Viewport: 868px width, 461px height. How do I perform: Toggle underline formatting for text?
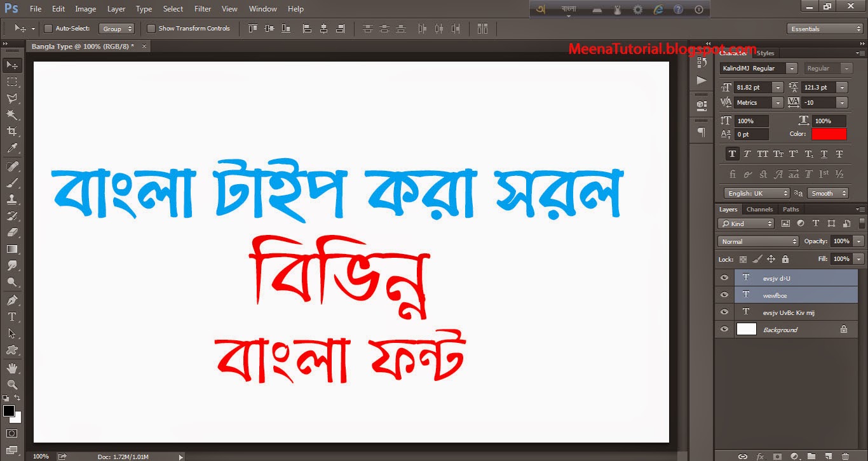coord(824,153)
